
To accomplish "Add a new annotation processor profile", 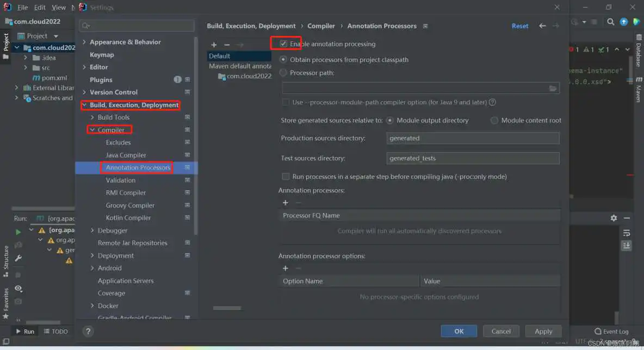I will [x=214, y=45].
